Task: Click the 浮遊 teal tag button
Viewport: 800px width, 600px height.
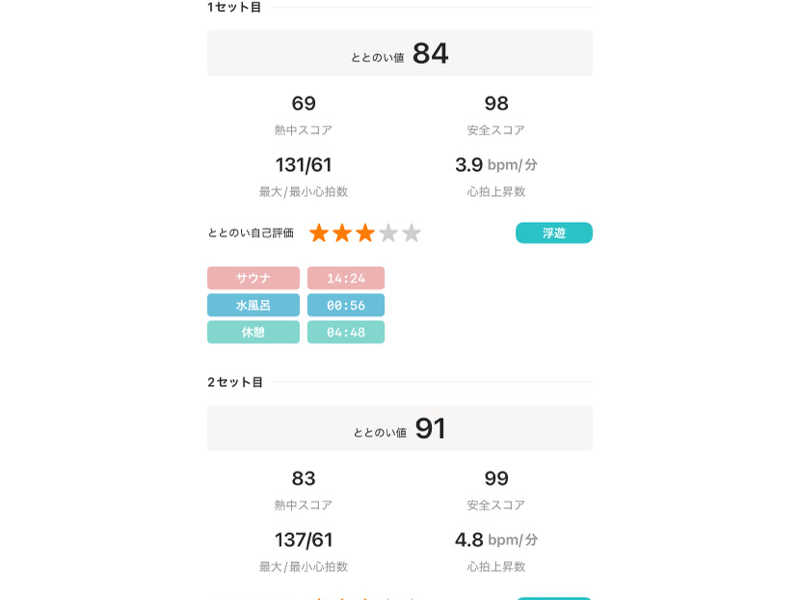Action: pyautogui.click(x=554, y=233)
